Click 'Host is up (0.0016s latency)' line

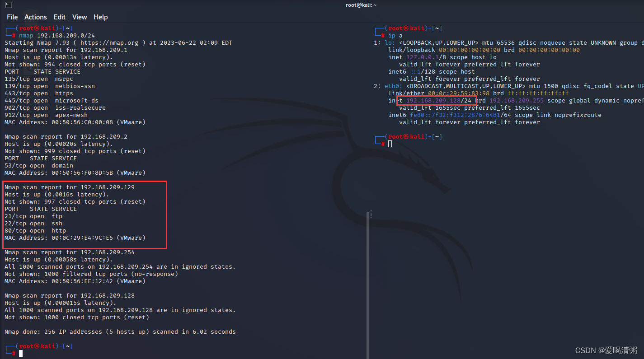(x=57, y=194)
